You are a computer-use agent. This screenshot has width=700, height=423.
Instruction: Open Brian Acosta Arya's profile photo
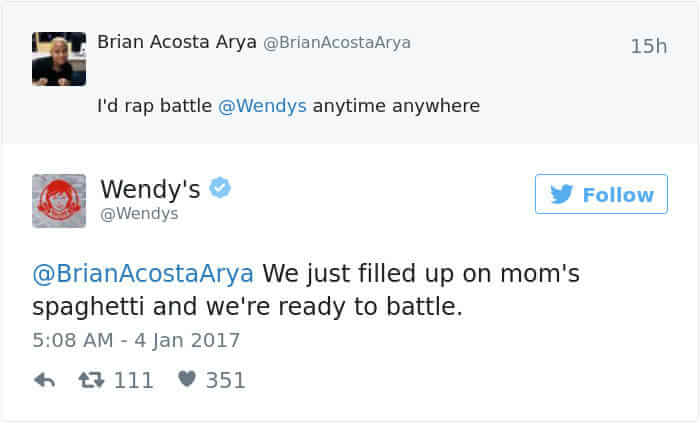coord(58,59)
